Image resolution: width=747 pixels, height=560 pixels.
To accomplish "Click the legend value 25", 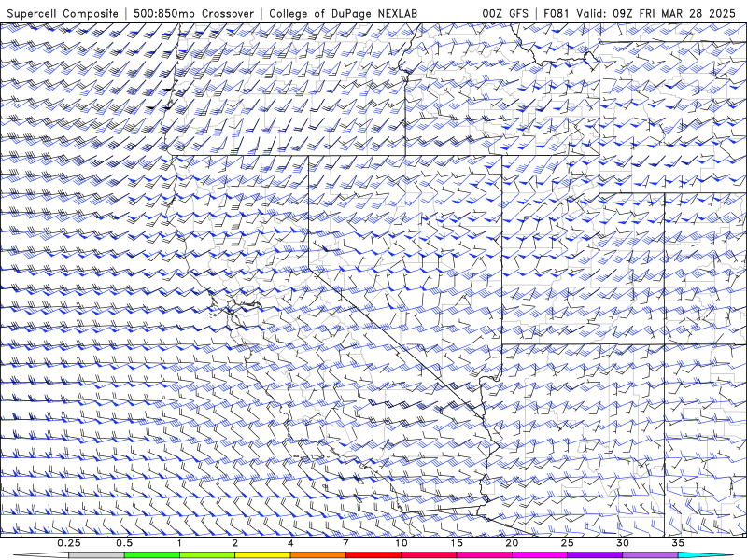I will (567, 543).
